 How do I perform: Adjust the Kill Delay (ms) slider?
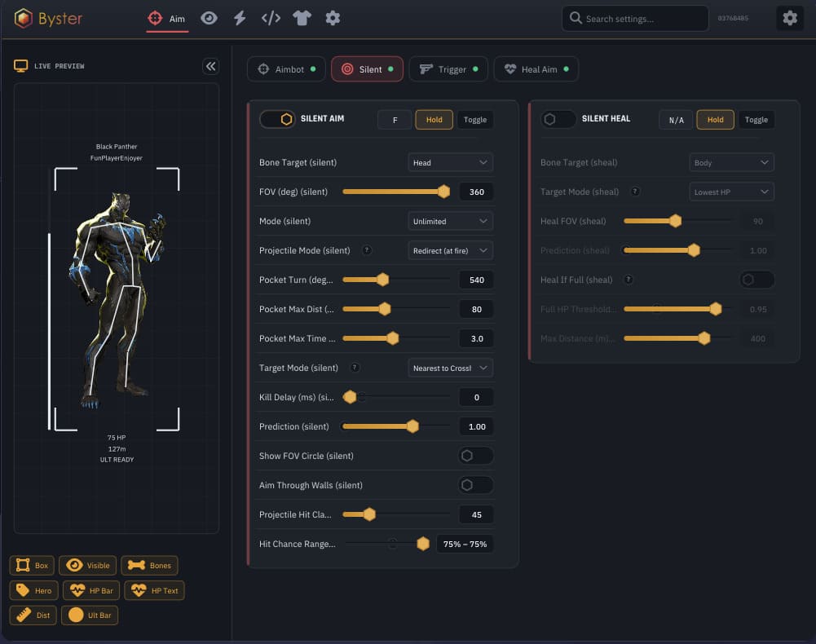[x=396, y=397]
